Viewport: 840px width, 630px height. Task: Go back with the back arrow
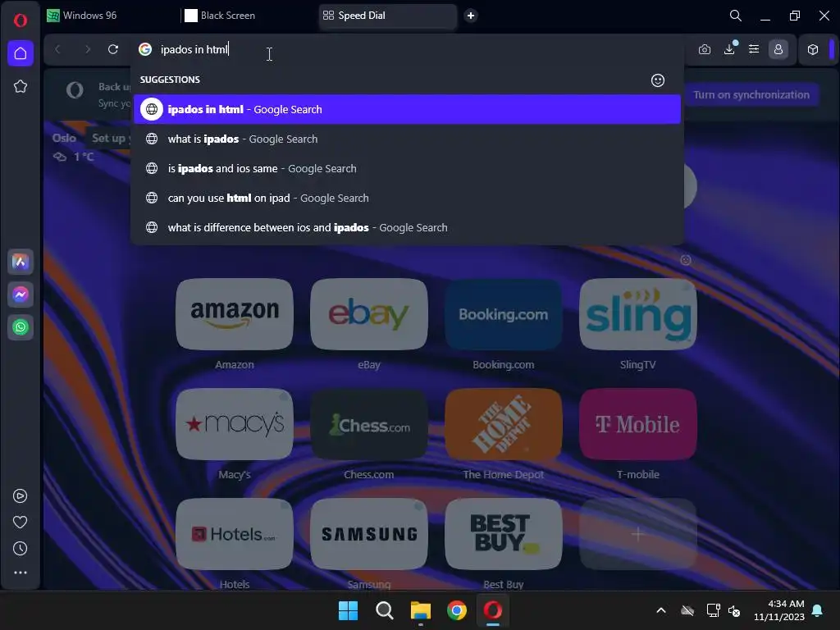tap(58, 49)
